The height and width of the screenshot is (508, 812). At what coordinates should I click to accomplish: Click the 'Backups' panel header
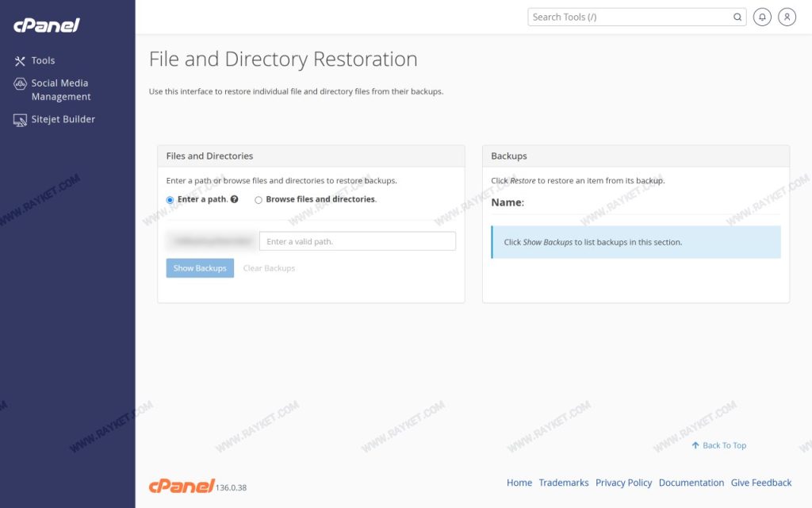636,156
